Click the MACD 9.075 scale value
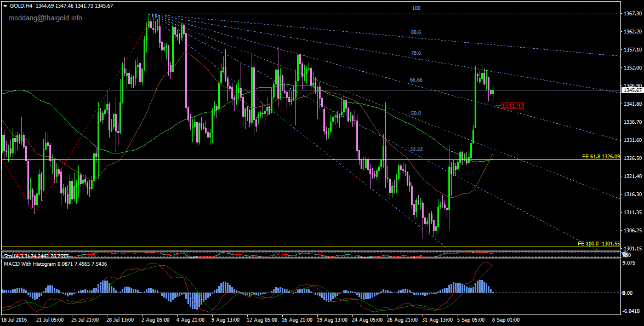Image resolution: width=644 pixels, height=326 pixels. [631, 262]
